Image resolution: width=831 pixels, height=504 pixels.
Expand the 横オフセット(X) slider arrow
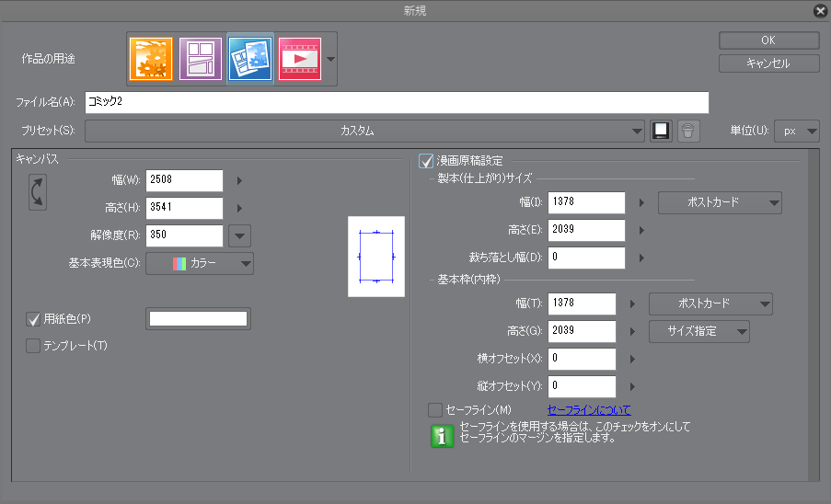click(632, 359)
